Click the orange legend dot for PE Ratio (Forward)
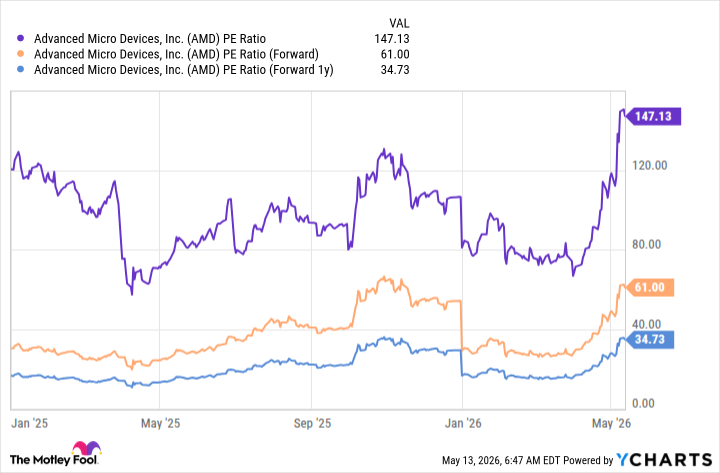The image size is (720, 473). click(20, 54)
